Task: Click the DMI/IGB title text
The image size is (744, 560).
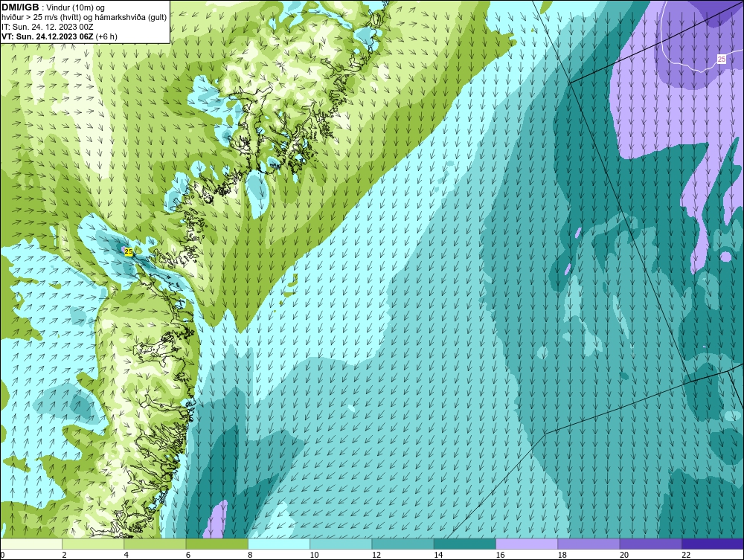Action: (x=20, y=7)
